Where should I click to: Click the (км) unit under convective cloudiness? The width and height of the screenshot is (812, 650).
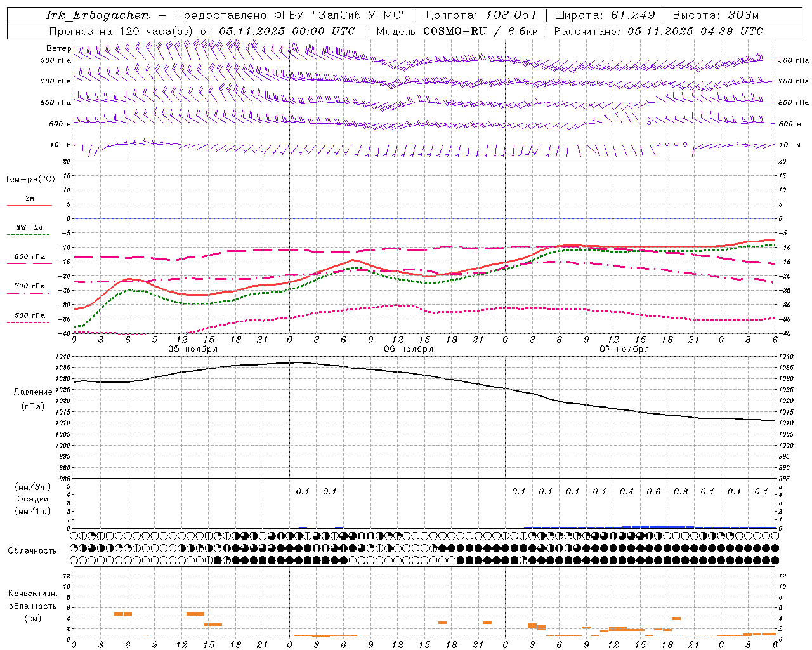33,618
